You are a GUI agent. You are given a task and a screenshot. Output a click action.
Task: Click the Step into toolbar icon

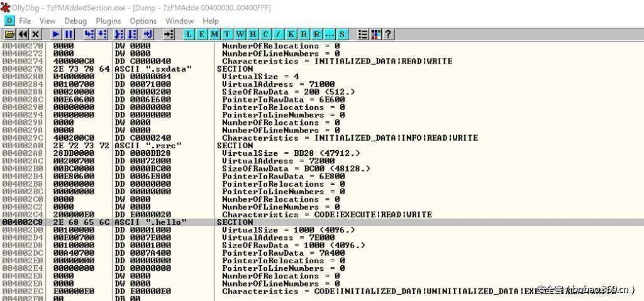point(89,34)
